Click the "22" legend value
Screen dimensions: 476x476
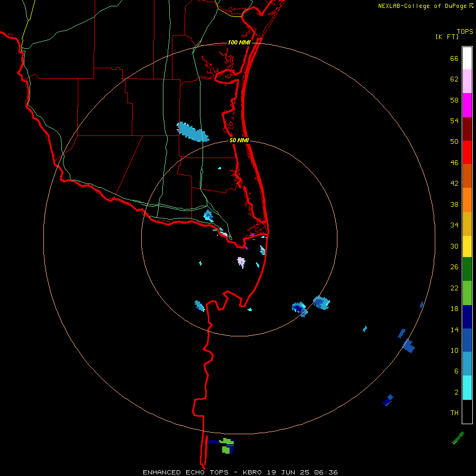coord(454,288)
